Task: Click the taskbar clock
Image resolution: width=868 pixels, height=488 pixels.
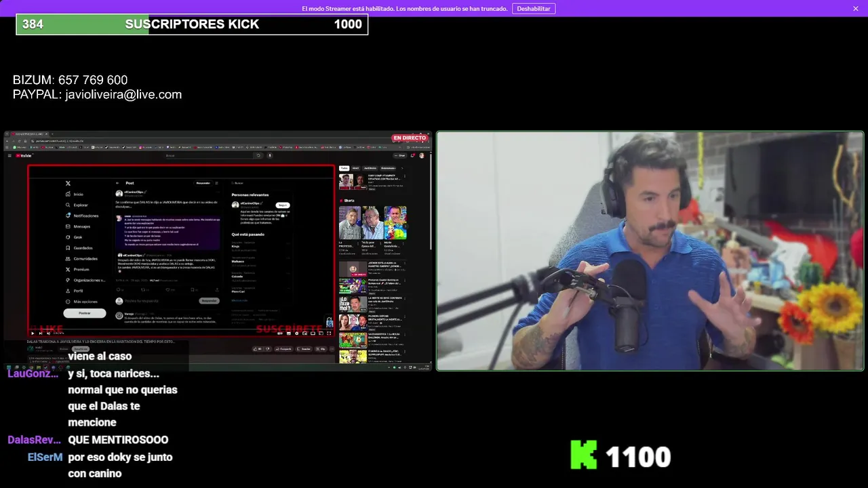Action: coord(425,367)
